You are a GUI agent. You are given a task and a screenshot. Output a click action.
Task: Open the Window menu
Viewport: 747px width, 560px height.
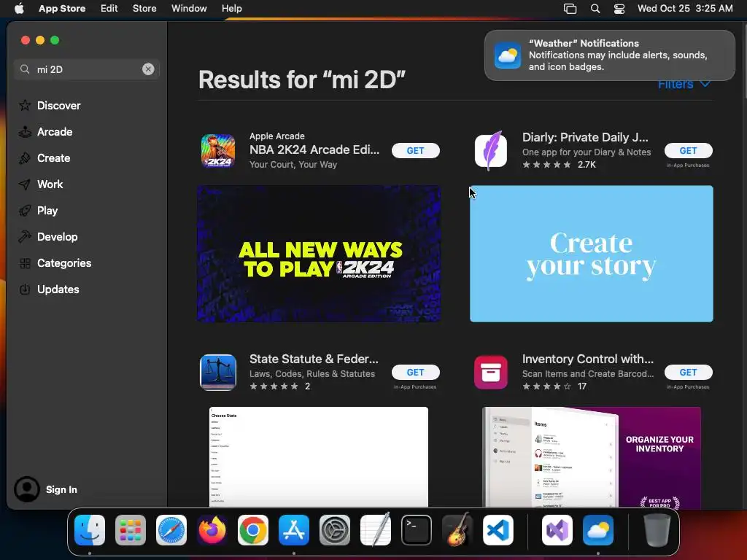[189, 9]
